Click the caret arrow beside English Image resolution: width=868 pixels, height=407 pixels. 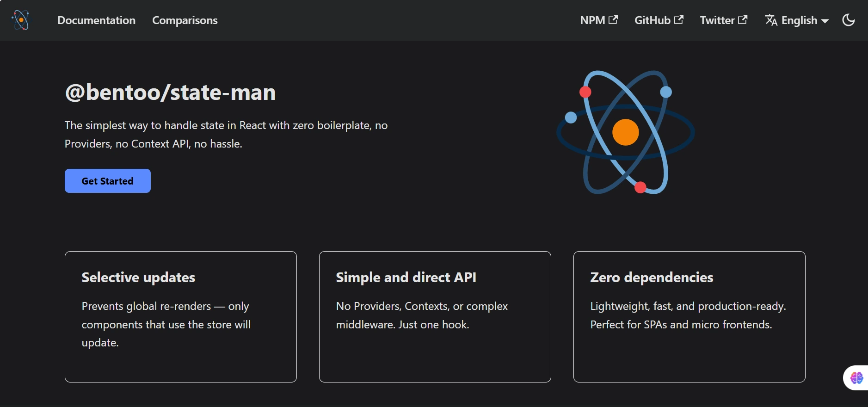[x=825, y=21]
